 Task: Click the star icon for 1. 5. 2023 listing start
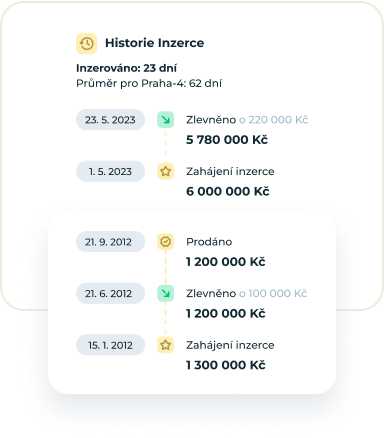(165, 171)
